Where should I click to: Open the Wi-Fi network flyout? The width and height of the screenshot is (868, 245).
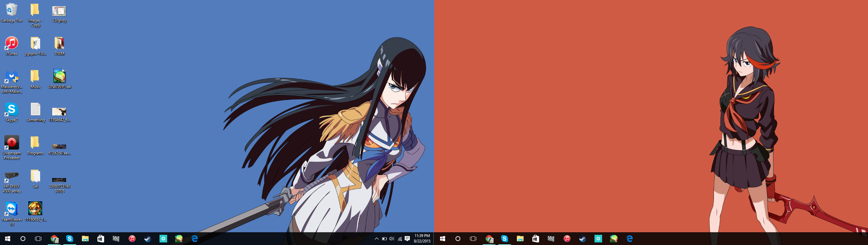point(400,239)
